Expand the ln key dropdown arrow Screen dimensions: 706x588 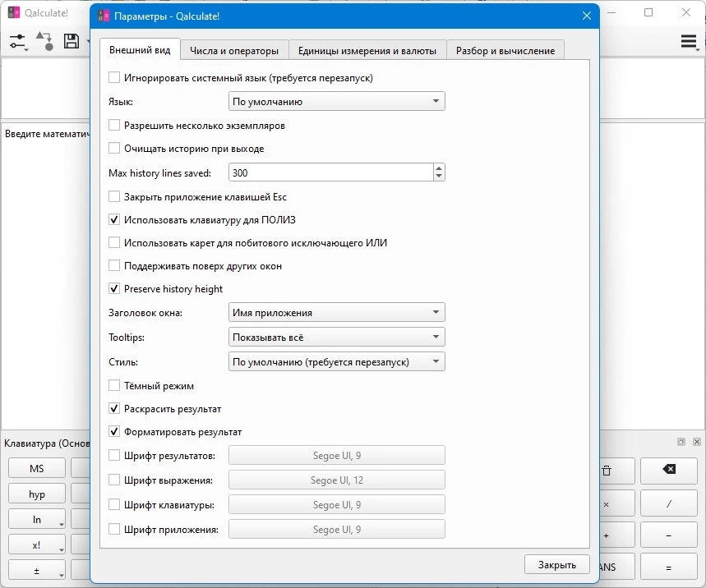point(61,525)
